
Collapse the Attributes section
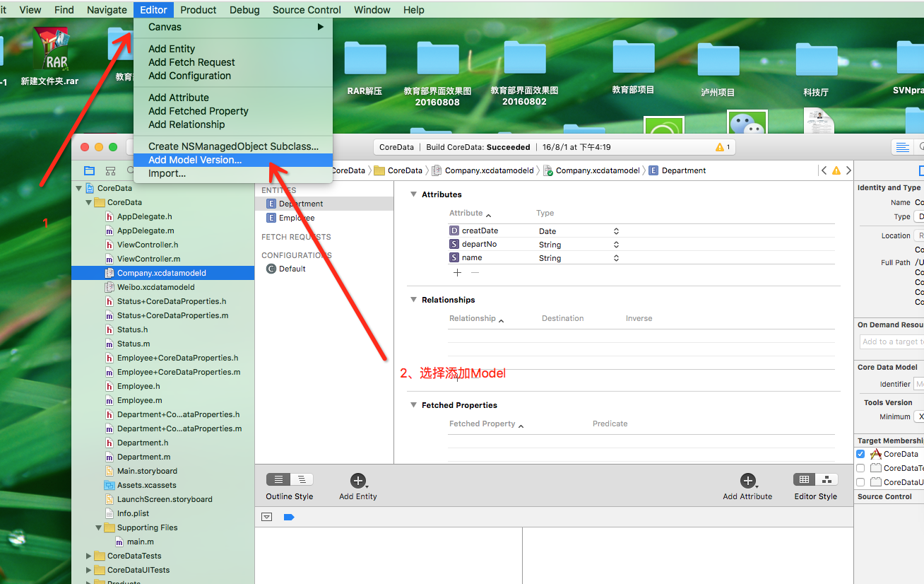[414, 194]
